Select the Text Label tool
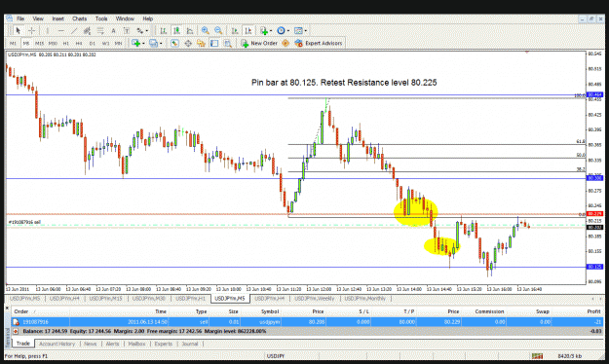Viewport: 609px width, 364px height. 127,30
